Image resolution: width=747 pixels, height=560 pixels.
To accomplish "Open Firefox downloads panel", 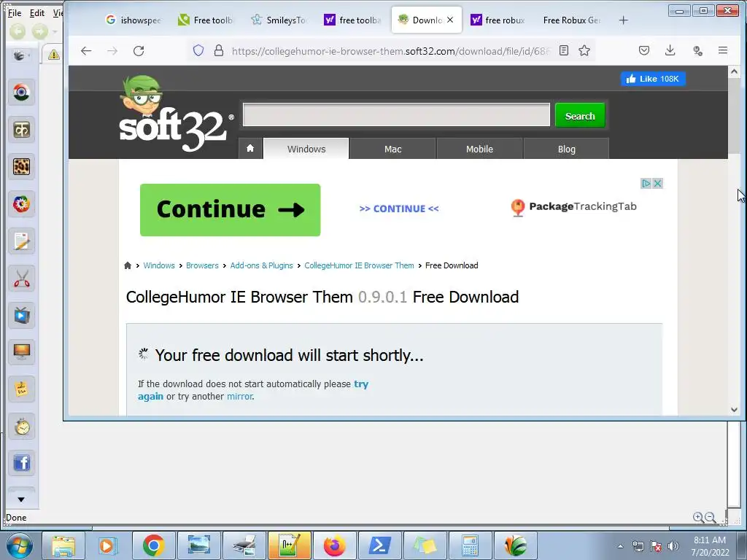I will (x=670, y=50).
